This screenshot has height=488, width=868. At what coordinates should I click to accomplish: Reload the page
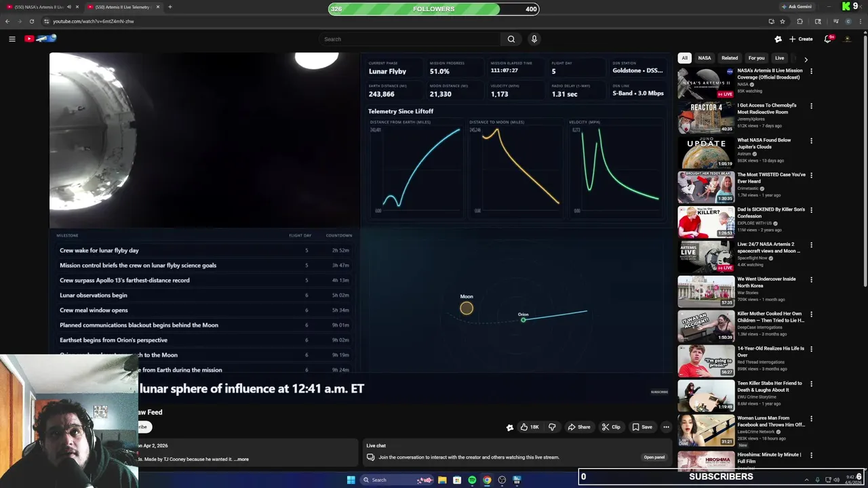(x=32, y=21)
